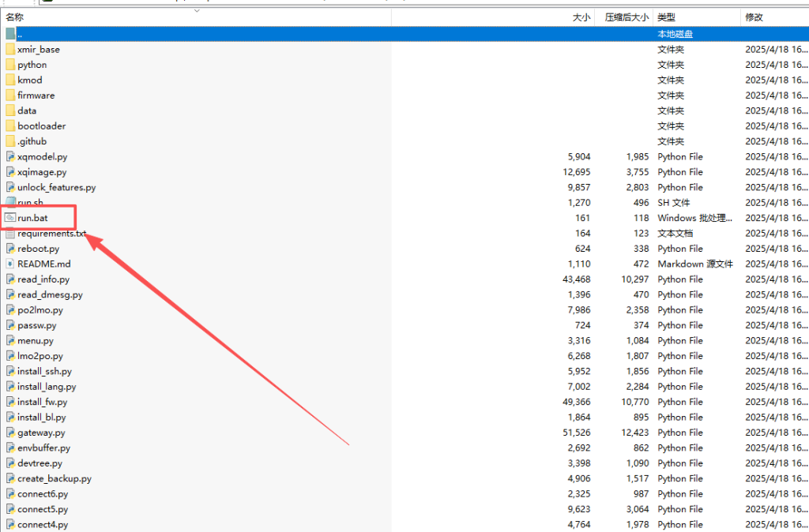Select the create_backup.py file entry
This screenshot has height=532, width=809.
tap(54, 478)
